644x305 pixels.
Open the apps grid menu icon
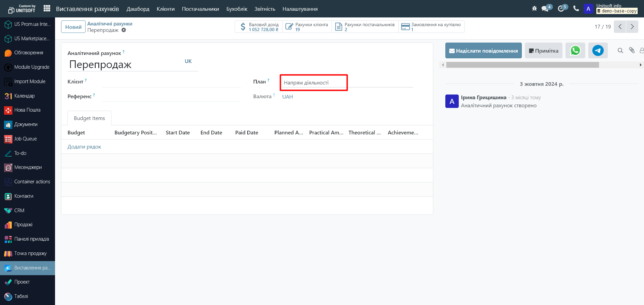coord(47,8)
